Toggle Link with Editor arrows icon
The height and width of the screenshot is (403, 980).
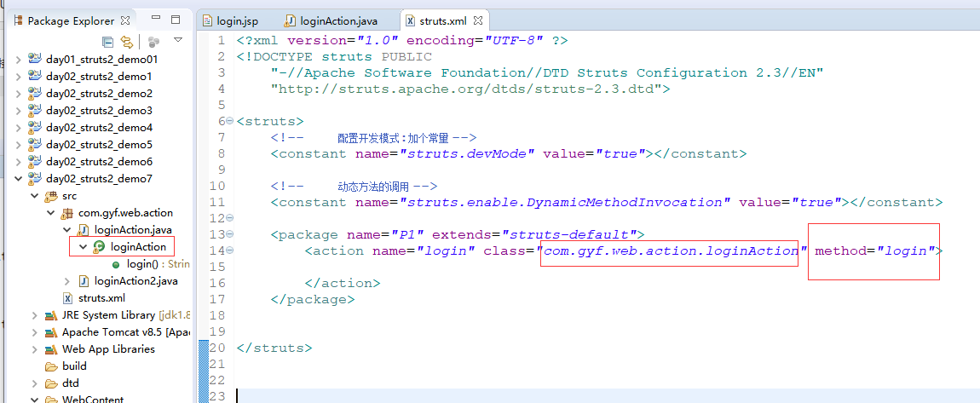[x=127, y=42]
